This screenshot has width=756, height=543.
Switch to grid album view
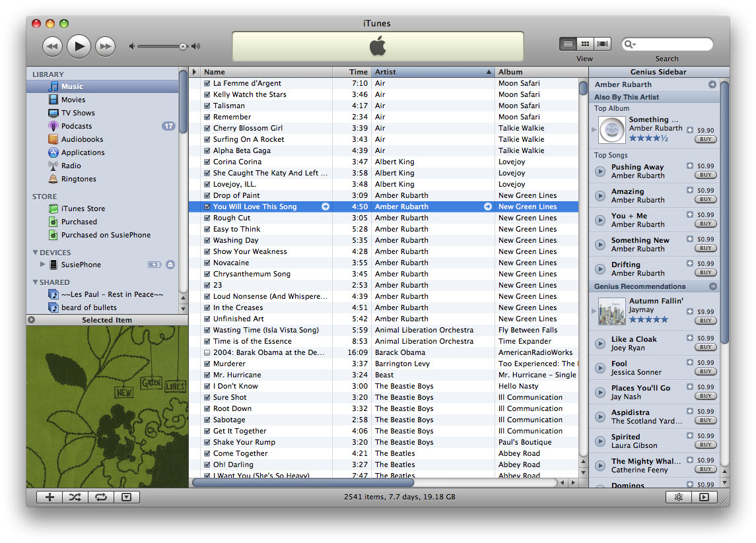(585, 44)
